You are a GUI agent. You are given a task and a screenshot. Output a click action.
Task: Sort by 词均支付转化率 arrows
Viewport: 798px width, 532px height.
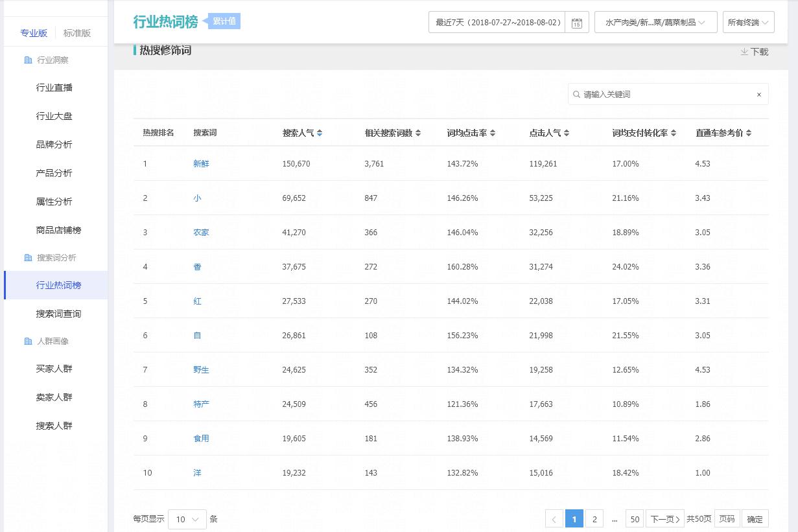coord(674,133)
